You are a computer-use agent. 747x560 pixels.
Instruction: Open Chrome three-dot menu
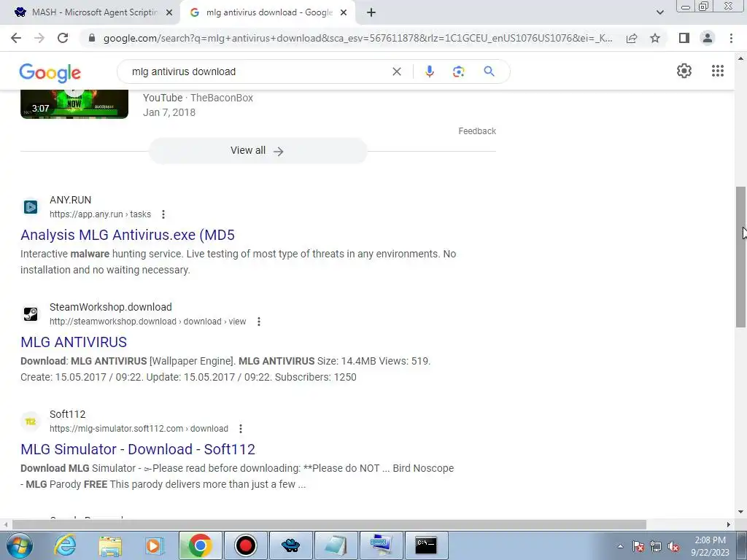tap(731, 38)
